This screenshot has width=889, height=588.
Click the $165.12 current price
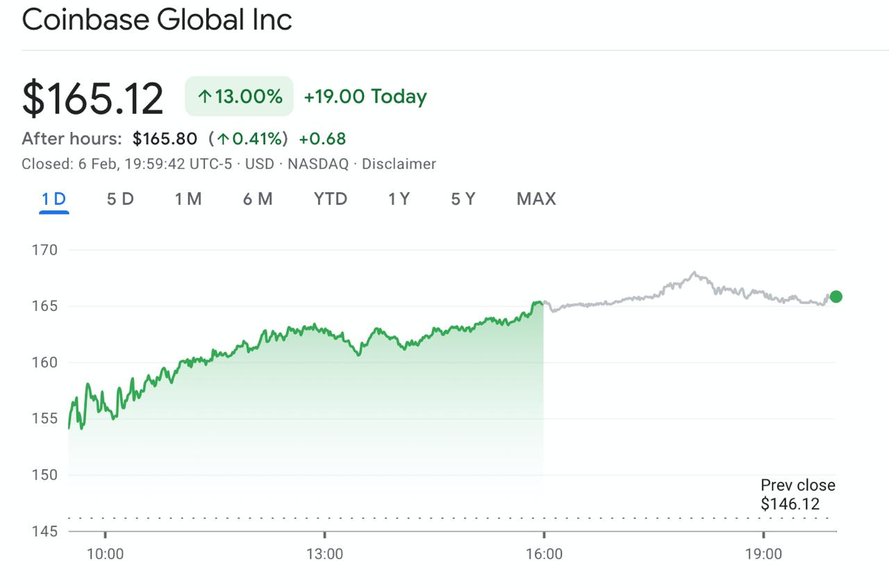click(93, 98)
